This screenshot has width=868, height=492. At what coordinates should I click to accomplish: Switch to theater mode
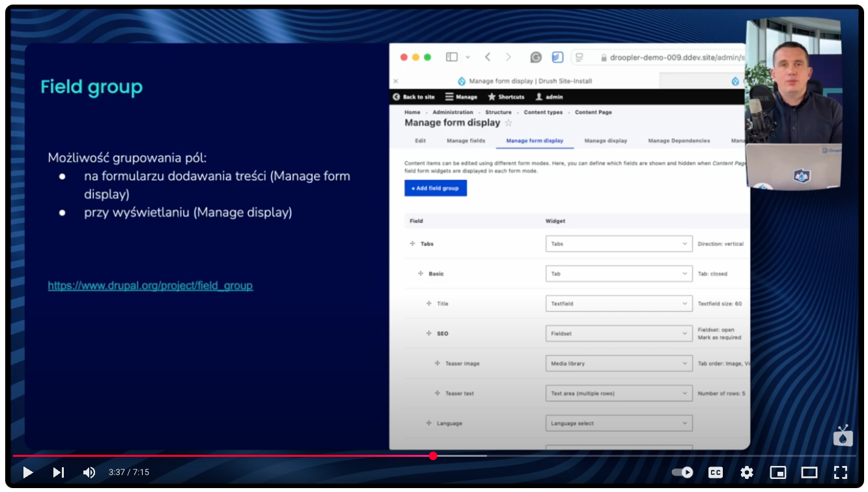click(809, 472)
